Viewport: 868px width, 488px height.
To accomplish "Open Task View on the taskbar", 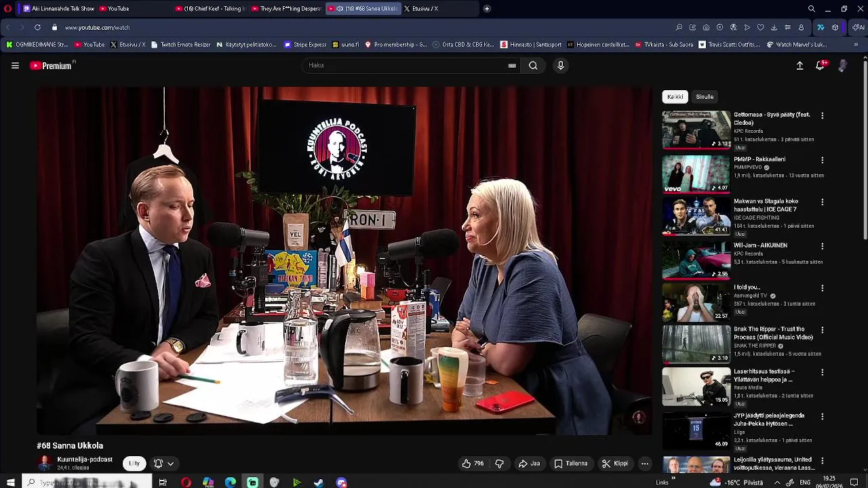I will click(x=163, y=483).
